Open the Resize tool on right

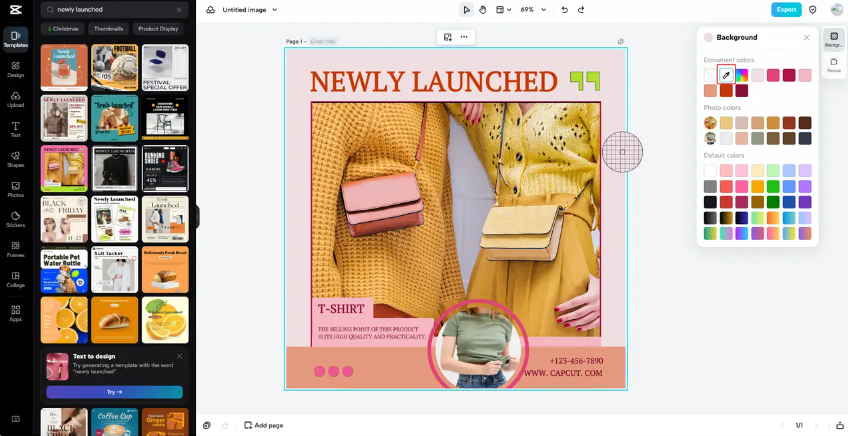pyautogui.click(x=834, y=65)
